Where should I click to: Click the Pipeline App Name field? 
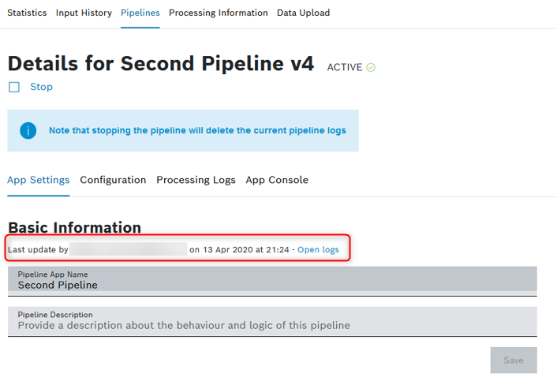click(x=272, y=281)
